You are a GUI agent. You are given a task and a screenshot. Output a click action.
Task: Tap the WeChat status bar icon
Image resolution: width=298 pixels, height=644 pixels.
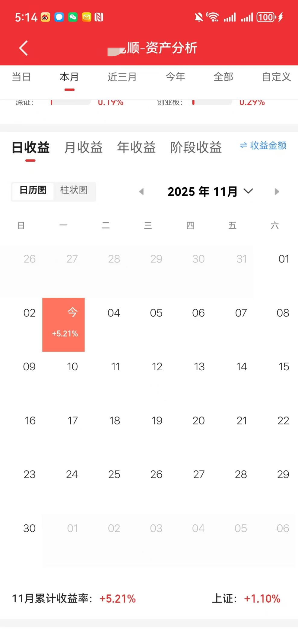point(73,17)
